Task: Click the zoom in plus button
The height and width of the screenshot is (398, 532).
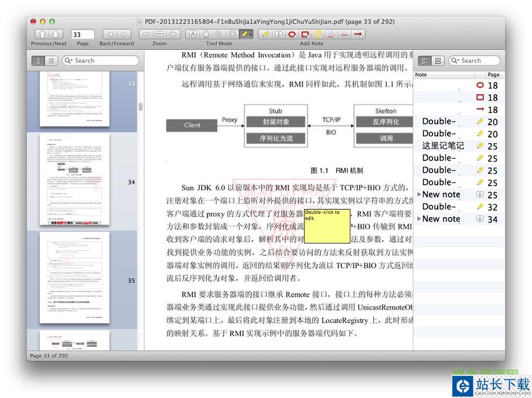Action: pyautogui.click(x=173, y=35)
